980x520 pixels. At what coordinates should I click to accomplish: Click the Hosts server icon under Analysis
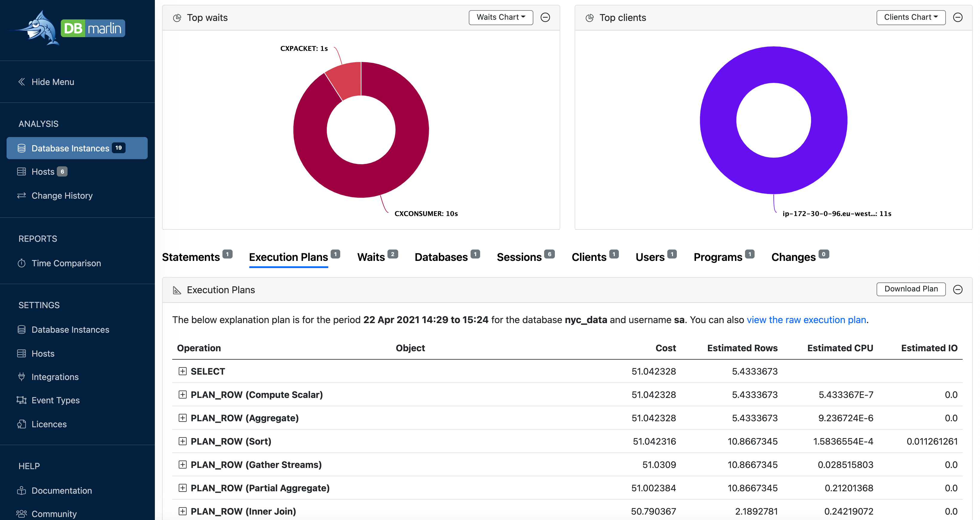click(x=22, y=172)
